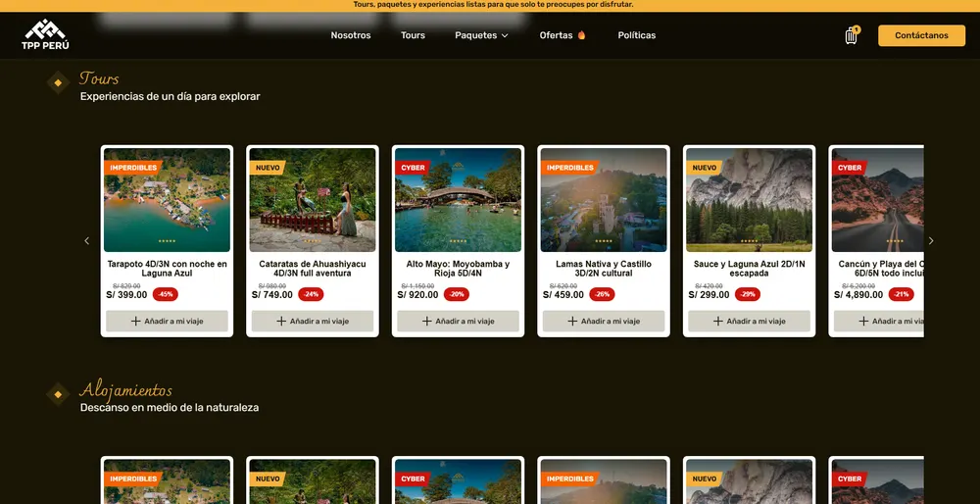
Task: Open Sauce y Laguna Azul photo
Action: click(750, 200)
